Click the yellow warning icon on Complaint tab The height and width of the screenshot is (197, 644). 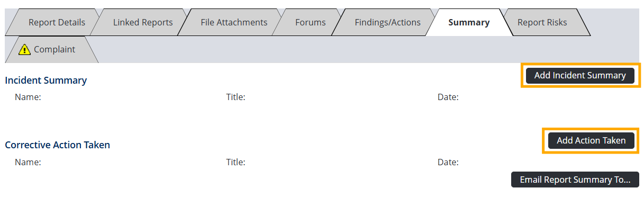24,49
